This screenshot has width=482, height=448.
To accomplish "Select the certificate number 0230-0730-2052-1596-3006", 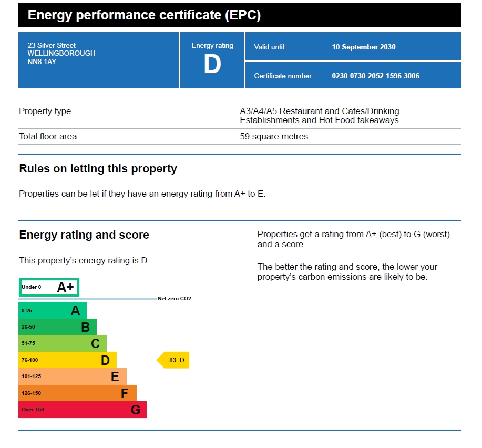I will (375, 76).
